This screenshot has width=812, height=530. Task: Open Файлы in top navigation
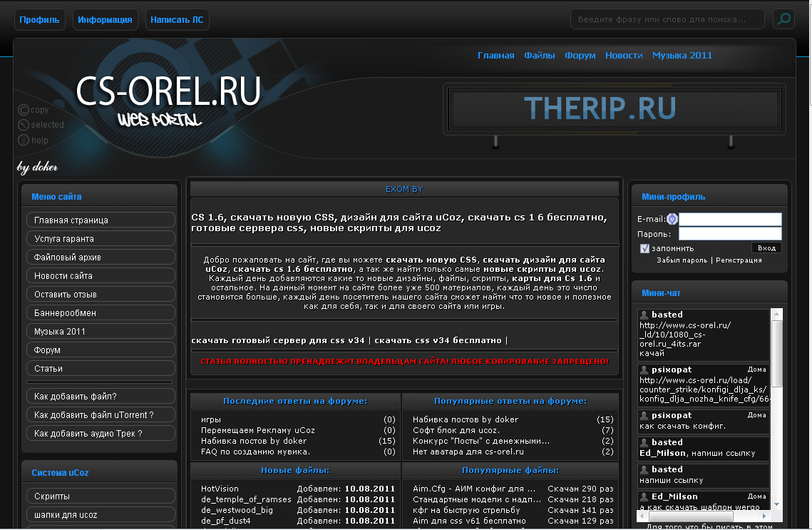(539, 56)
